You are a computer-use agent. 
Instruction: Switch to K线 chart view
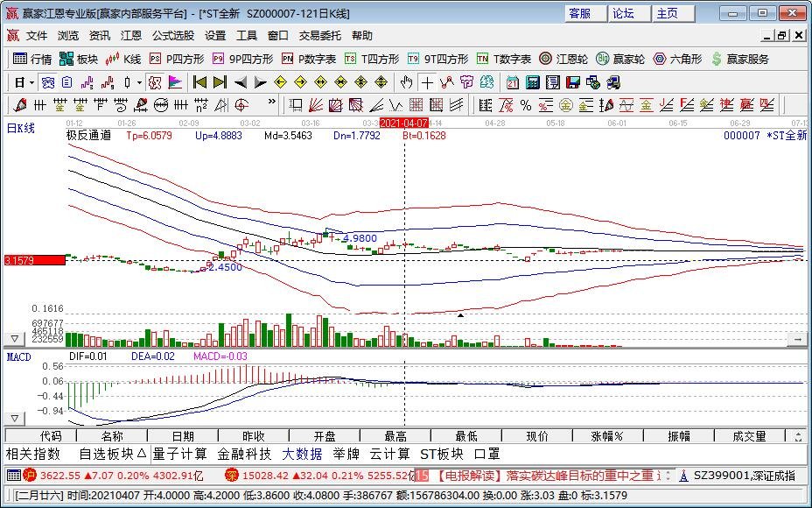point(123,59)
